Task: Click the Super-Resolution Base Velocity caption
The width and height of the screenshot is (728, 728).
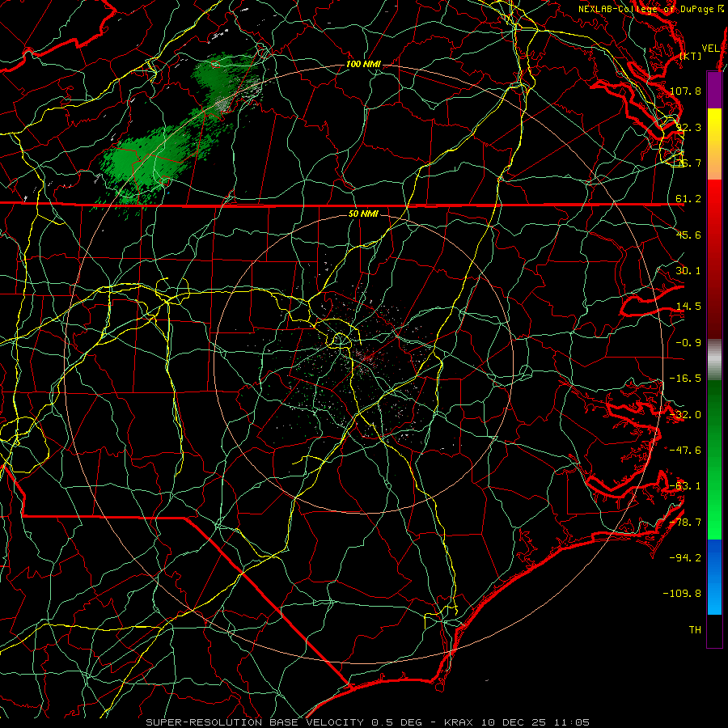Action: tap(368, 722)
